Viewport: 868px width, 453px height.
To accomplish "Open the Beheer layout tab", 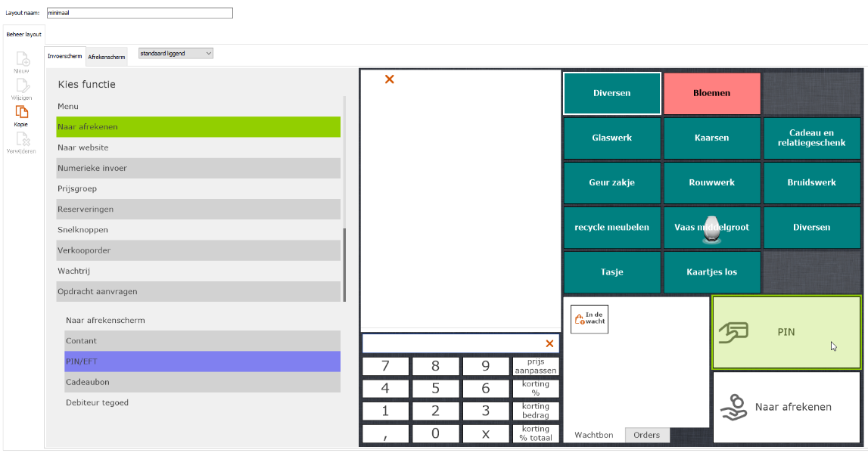I will tap(23, 34).
